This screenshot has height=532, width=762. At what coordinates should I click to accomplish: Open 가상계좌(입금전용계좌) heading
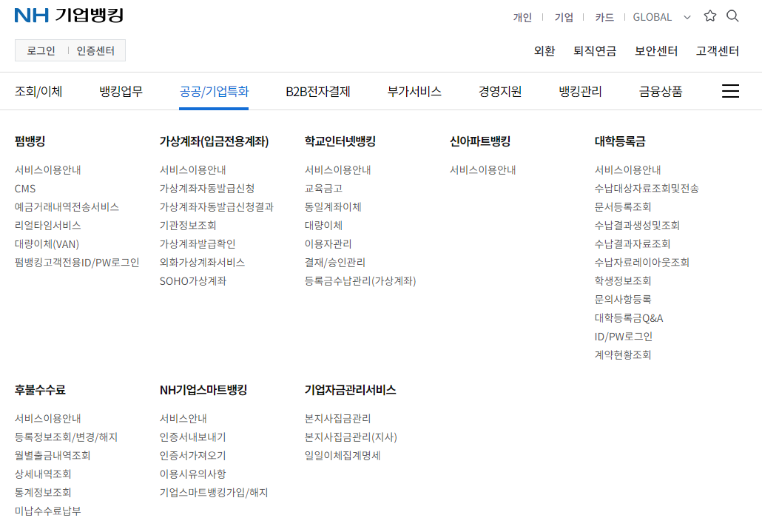tap(215, 141)
